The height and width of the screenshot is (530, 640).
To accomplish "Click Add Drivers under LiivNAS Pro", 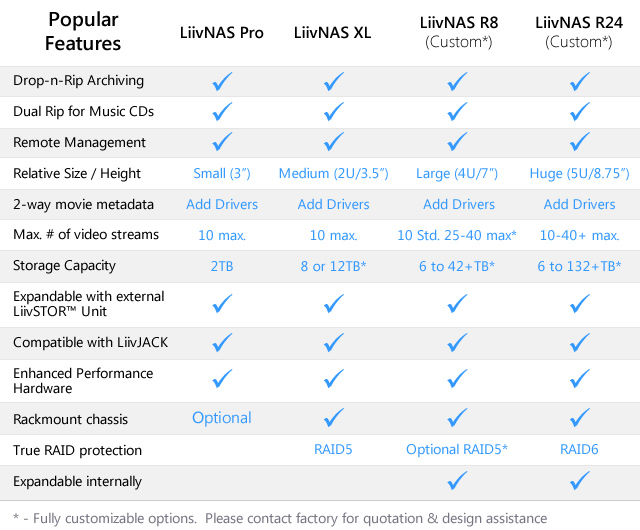I will [x=222, y=204].
